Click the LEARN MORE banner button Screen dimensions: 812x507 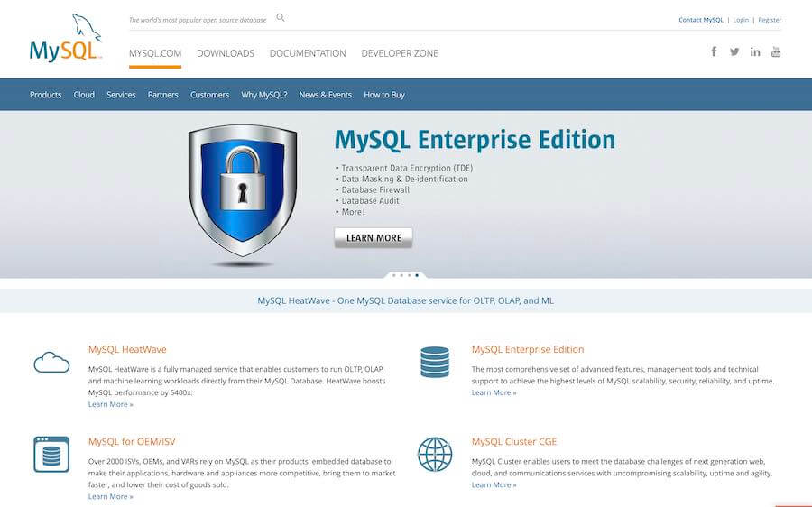(x=374, y=237)
